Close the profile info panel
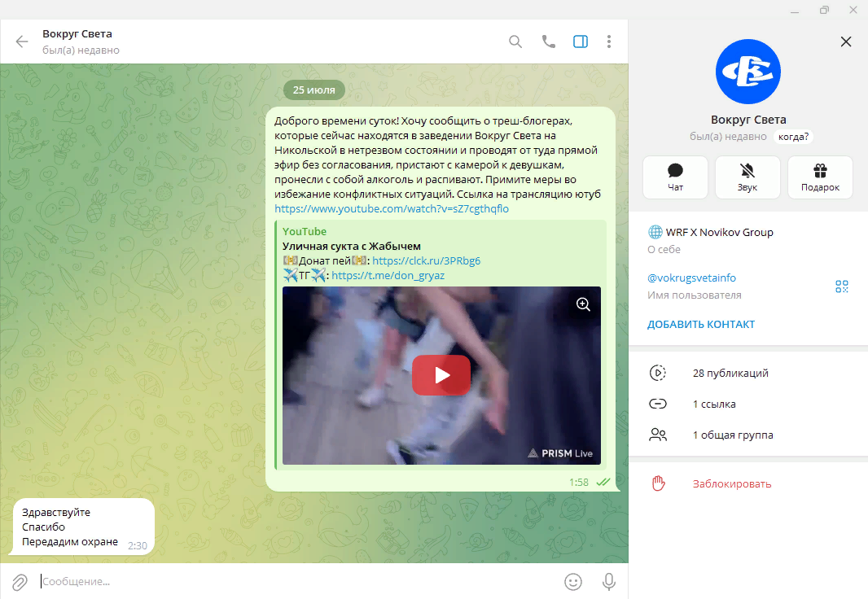 [x=846, y=42]
